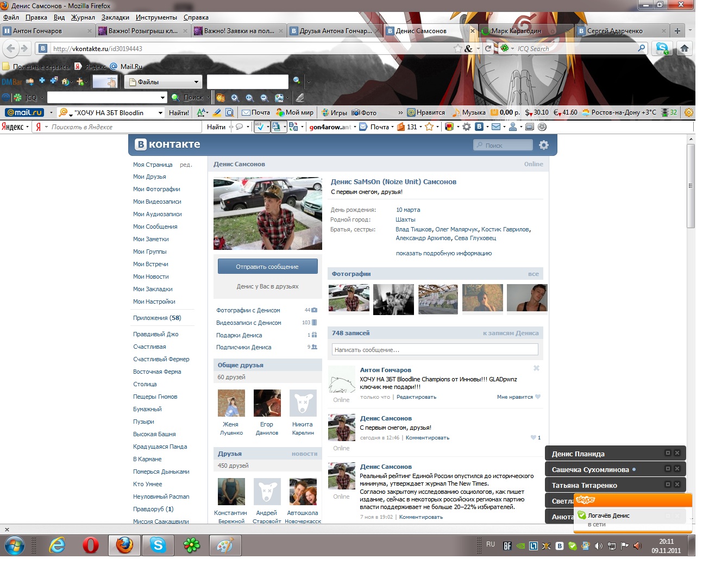The image size is (728, 578).
Task: Open Женя Луценко mutual friend avatar
Action: pyautogui.click(x=231, y=403)
